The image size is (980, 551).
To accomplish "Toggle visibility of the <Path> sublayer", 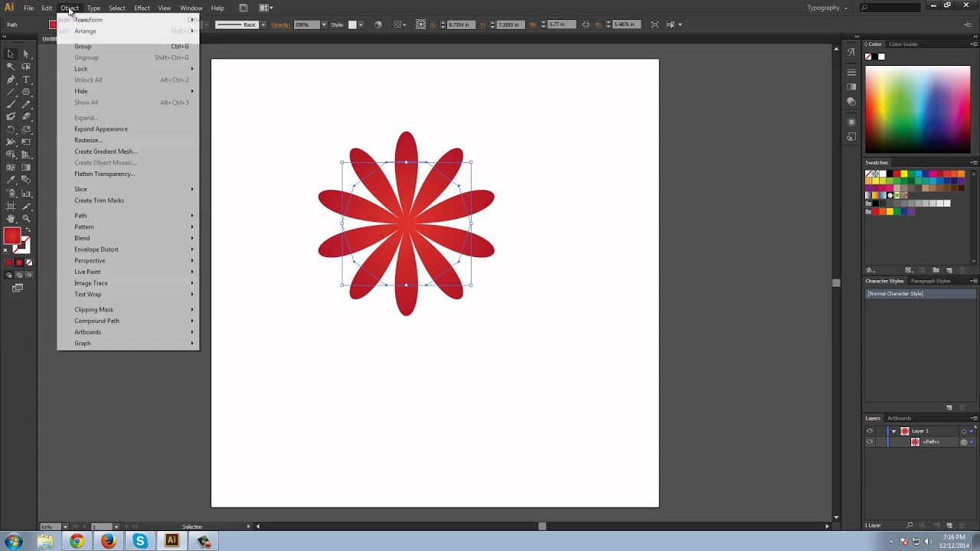I will (869, 442).
